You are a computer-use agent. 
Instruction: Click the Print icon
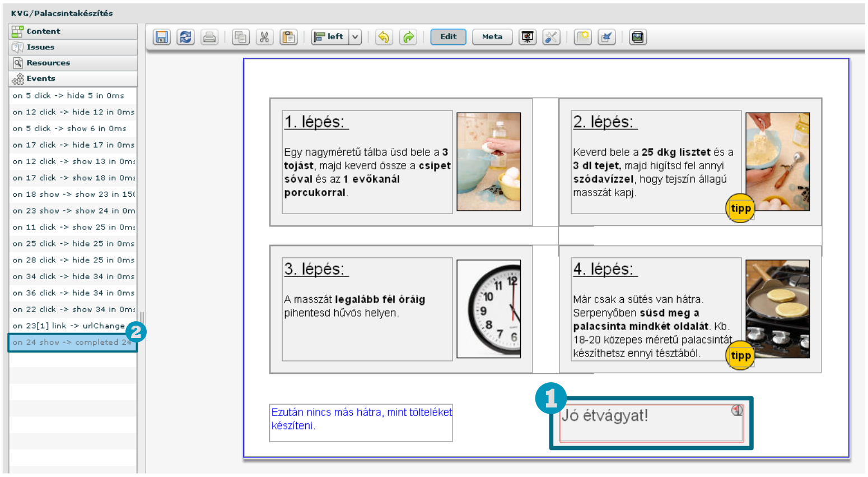pyautogui.click(x=209, y=37)
